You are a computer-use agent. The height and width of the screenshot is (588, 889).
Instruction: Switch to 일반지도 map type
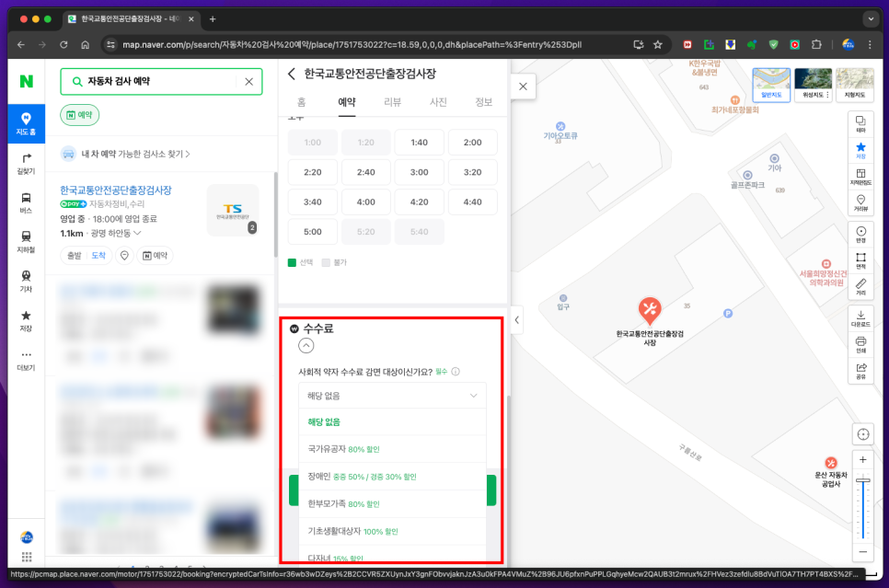(771, 85)
